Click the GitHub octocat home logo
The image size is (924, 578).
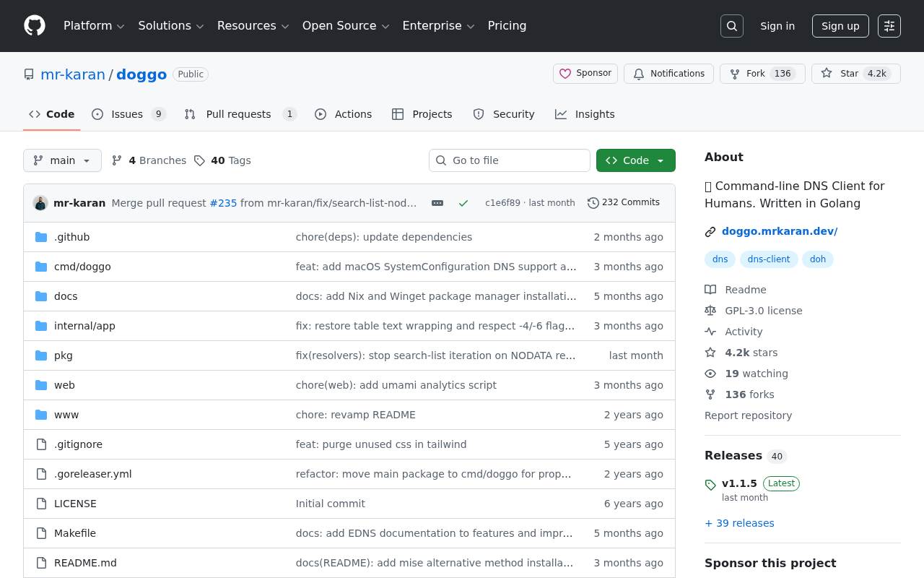click(x=35, y=25)
